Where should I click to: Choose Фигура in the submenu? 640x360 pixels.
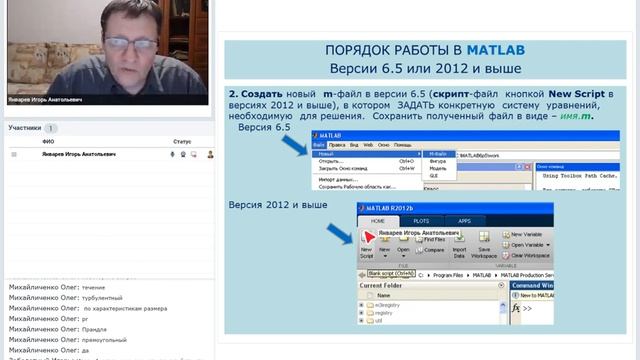(x=439, y=161)
